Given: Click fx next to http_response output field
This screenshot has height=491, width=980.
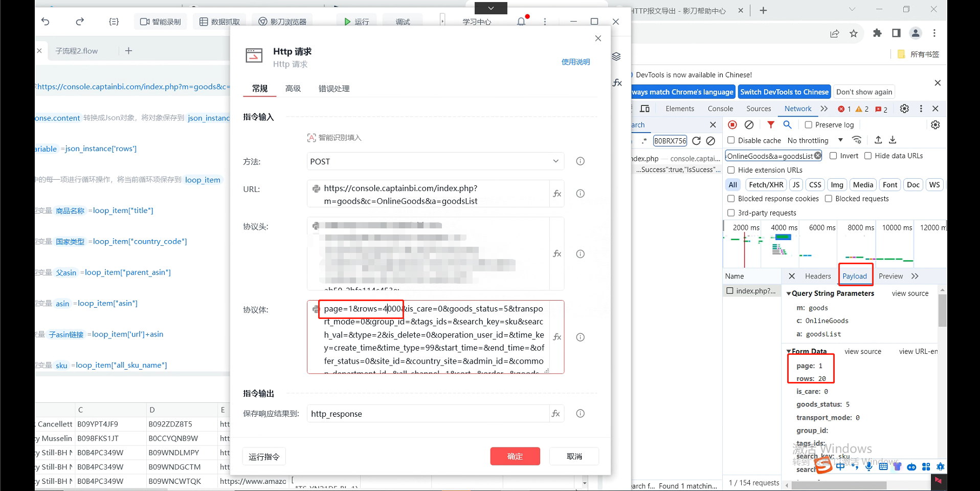Looking at the screenshot, I should tap(556, 414).
